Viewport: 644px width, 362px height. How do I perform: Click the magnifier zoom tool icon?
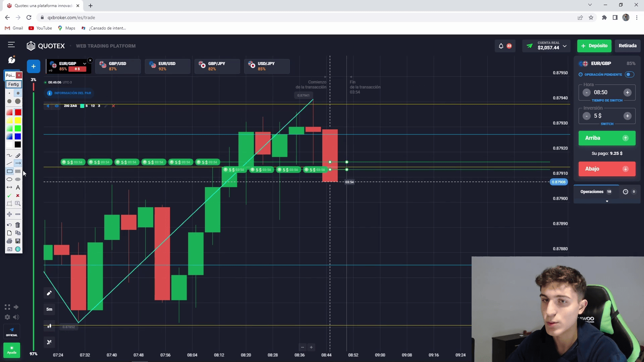(x=18, y=203)
